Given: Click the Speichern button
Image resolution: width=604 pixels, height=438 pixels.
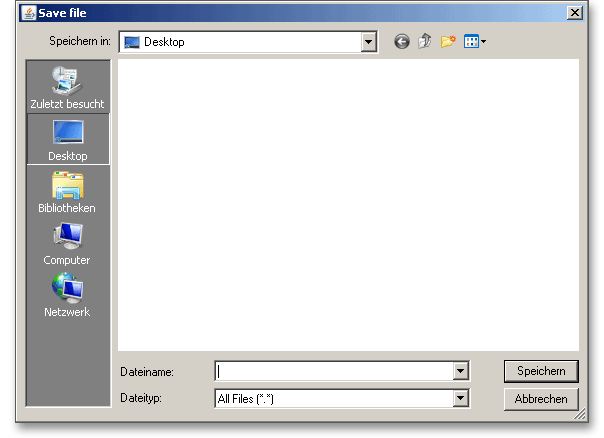Looking at the screenshot, I should coord(541,371).
